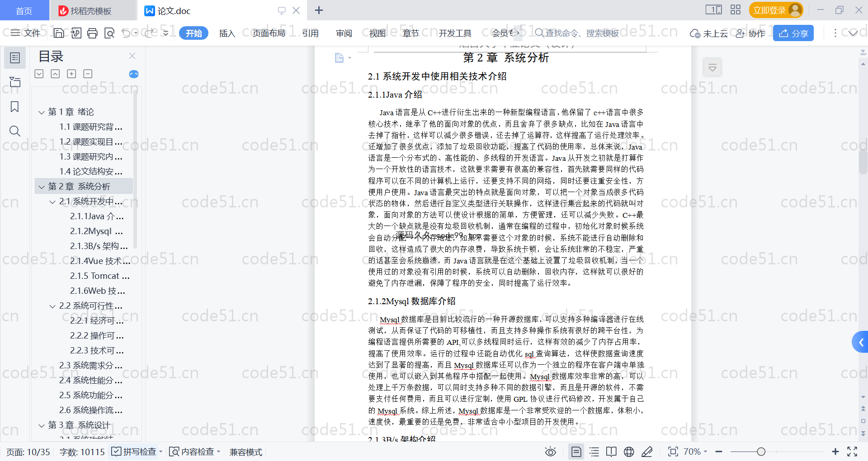Click the collapse panel icon right of page

pyautogui.click(x=712, y=68)
